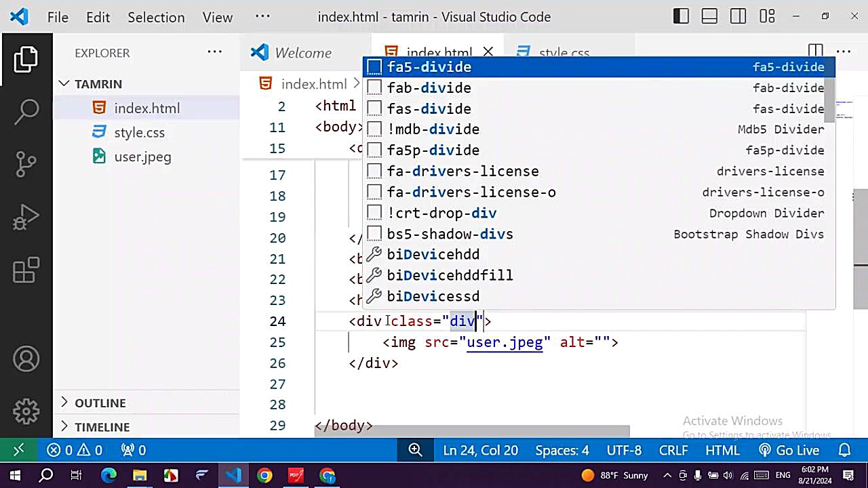Click index.html in breadcrumb
This screenshot has width=868, height=488.
tap(313, 84)
